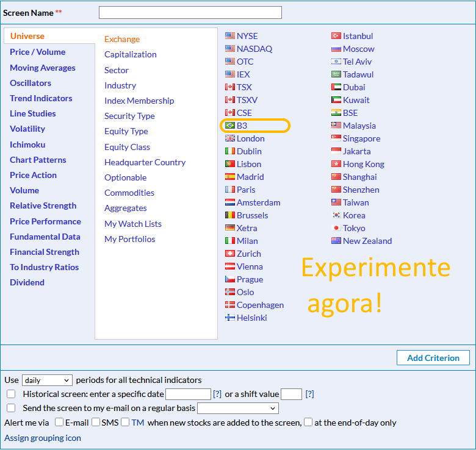Open the Dividend category

(x=27, y=282)
